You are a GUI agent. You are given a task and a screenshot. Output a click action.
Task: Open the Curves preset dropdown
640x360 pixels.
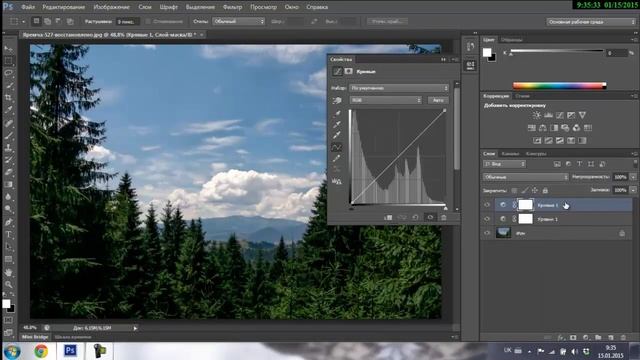[x=399, y=88]
